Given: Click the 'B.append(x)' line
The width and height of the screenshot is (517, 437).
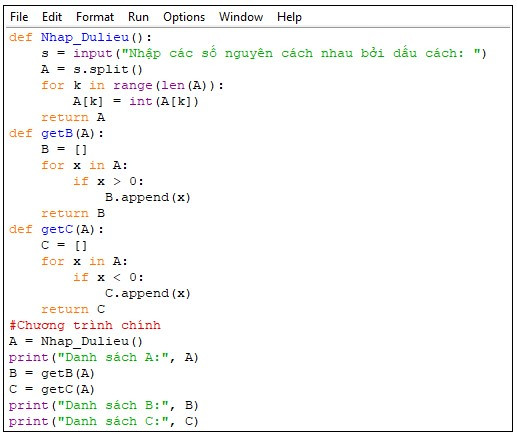Looking at the screenshot, I should point(148,197).
